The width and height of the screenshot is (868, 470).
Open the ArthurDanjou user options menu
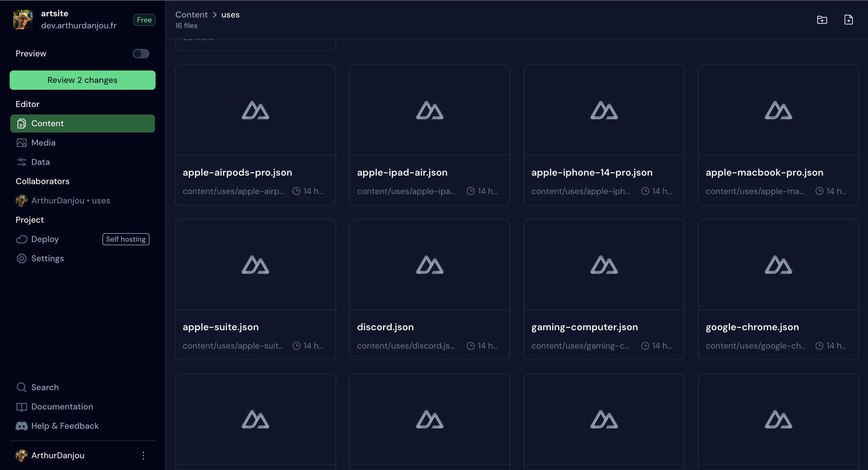click(x=143, y=455)
